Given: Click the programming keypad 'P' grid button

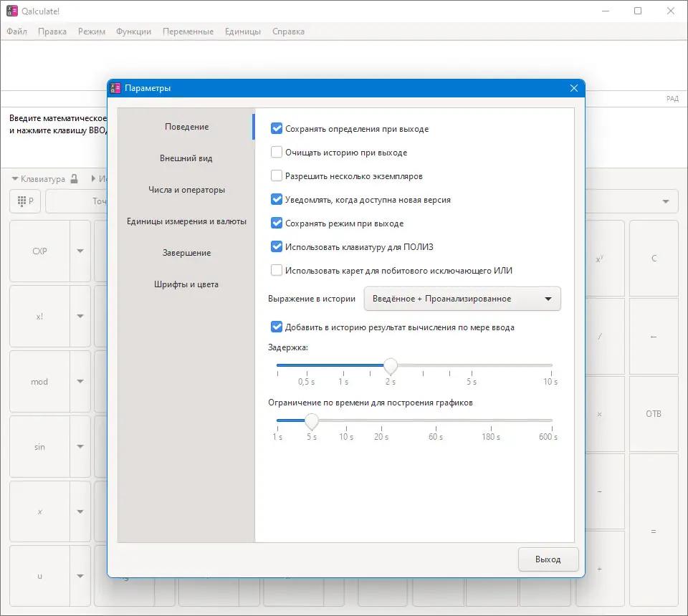Looking at the screenshot, I should pos(26,201).
